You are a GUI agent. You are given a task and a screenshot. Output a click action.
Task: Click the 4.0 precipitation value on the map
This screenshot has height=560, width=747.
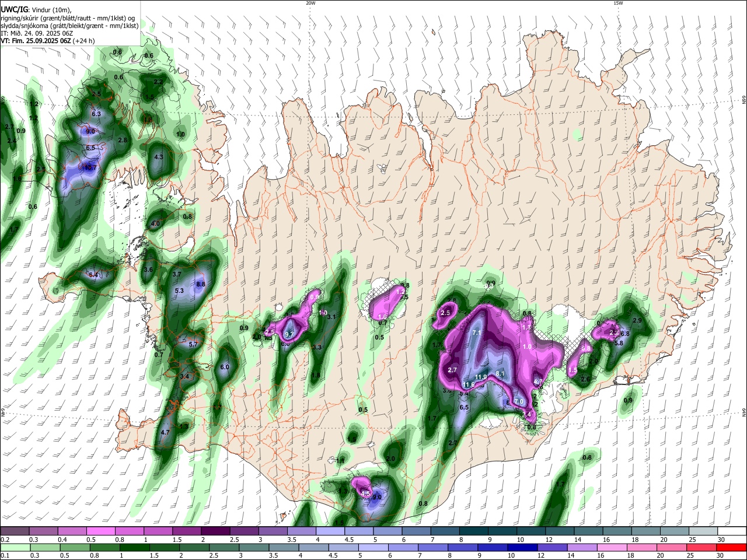point(155,223)
